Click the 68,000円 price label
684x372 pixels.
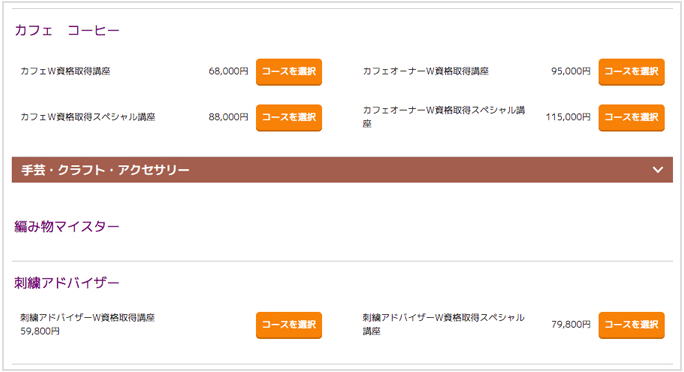pos(229,71)
